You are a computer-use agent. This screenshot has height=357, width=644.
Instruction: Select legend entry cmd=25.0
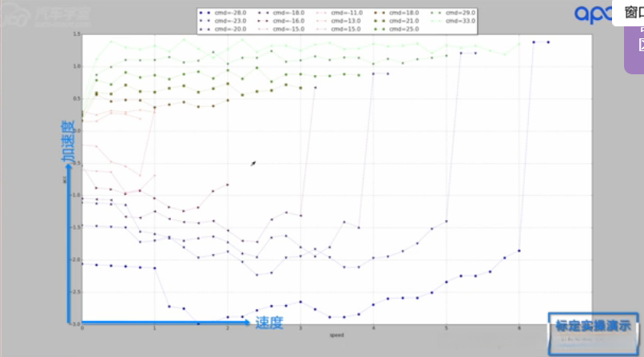[397, 29]
